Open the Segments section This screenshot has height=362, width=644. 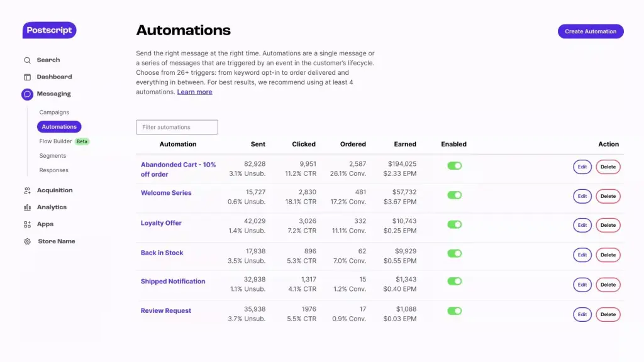click(53, 156)
